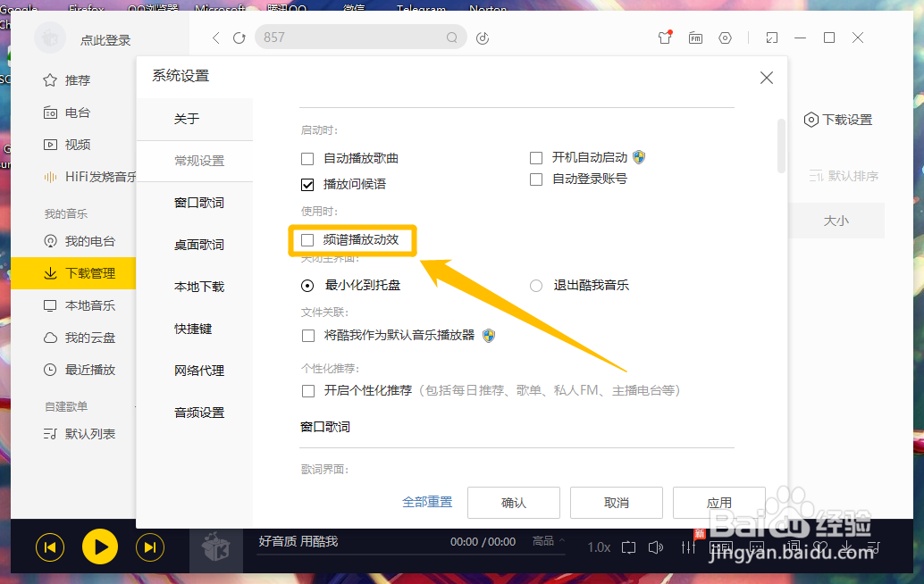Click 点此登录 to log in
924x584 pixels.
pyautogui.click(x=105, y=40)
